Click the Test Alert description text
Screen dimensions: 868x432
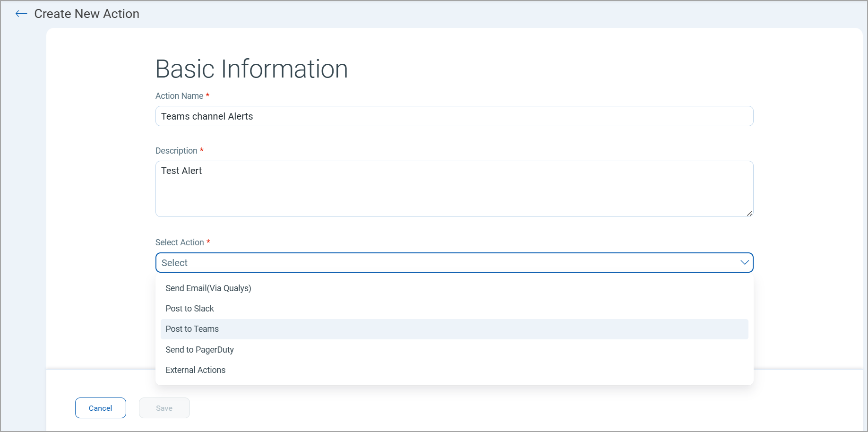(181, 171)
